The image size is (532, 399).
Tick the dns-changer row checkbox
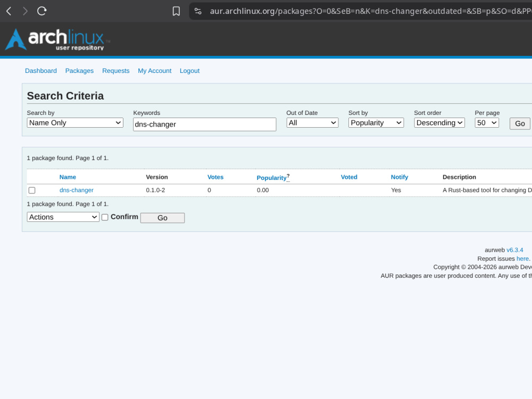click(x=32, y=190)
